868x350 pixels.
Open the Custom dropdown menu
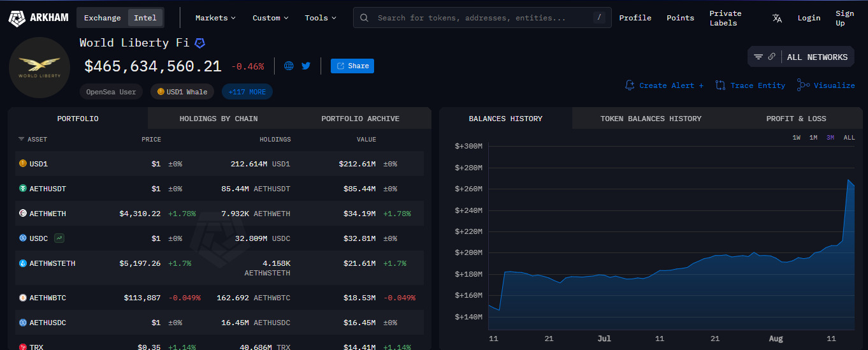(270, 18)
